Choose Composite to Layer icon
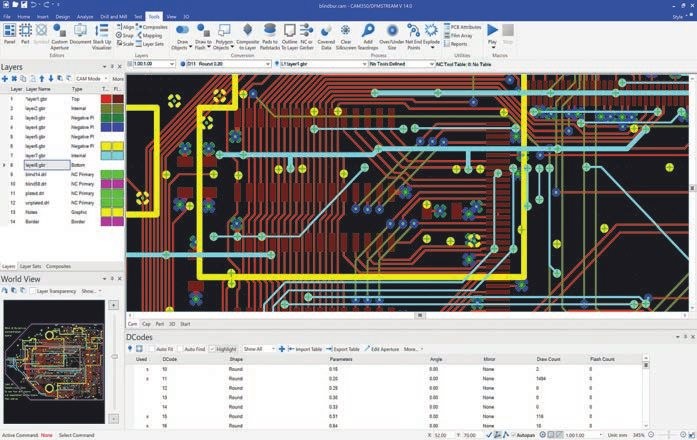This screenshot has height=440, width=697. 248,37
